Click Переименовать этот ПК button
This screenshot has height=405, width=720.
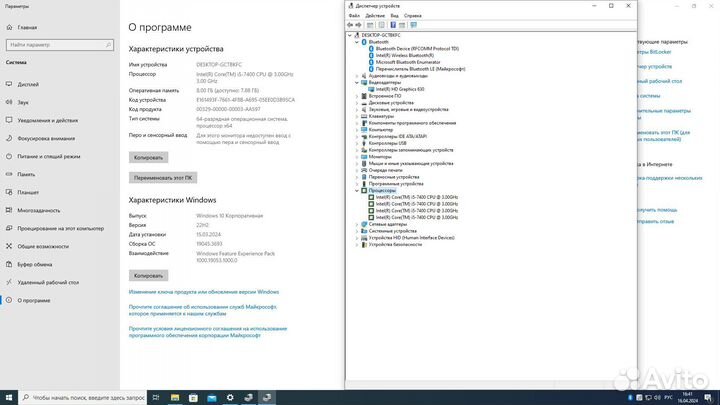(163, 178)
